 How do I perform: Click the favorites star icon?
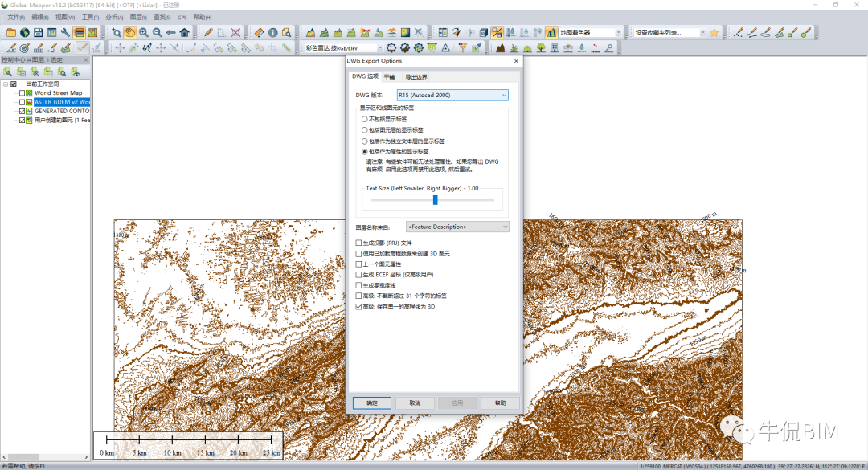[x=714, y=33]
